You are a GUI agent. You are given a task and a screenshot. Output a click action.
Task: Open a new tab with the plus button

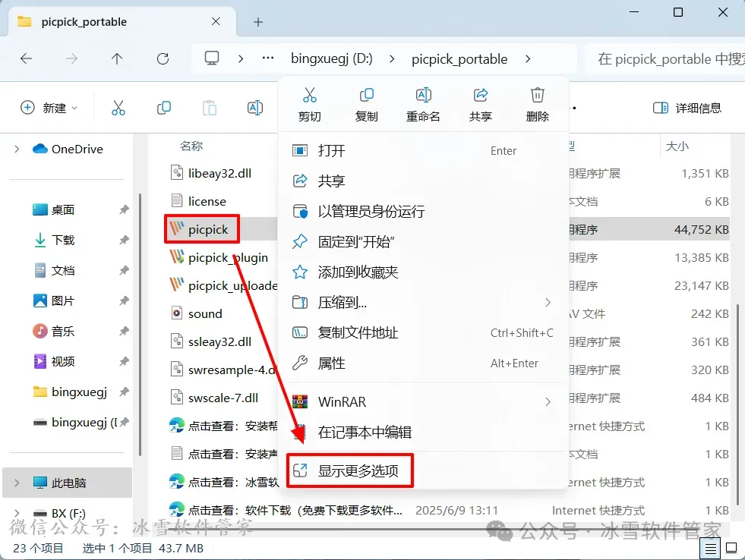click(258, 22)
